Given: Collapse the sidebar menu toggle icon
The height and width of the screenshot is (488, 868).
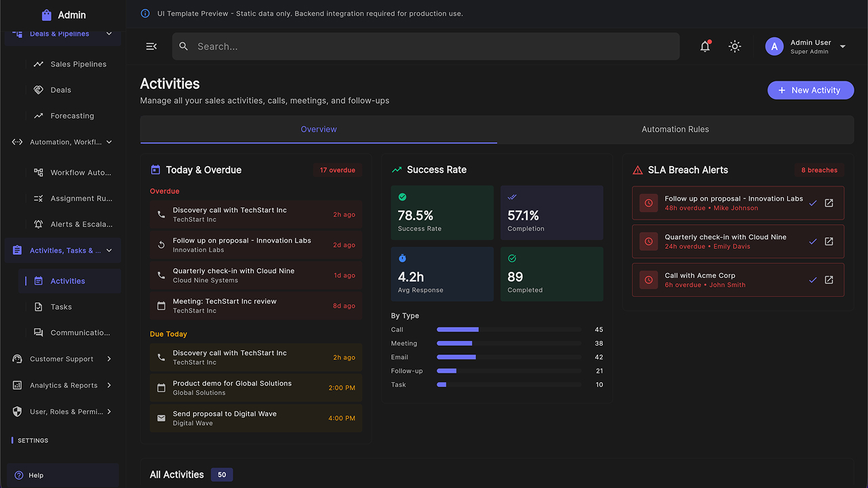Looking at the screenshot, I should (151, 46).
